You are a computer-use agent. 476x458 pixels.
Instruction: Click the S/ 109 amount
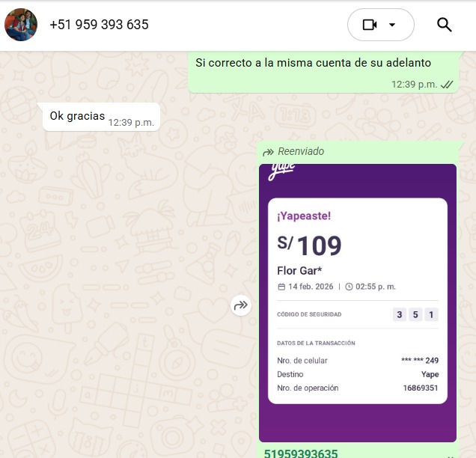(x=309, y=245)
